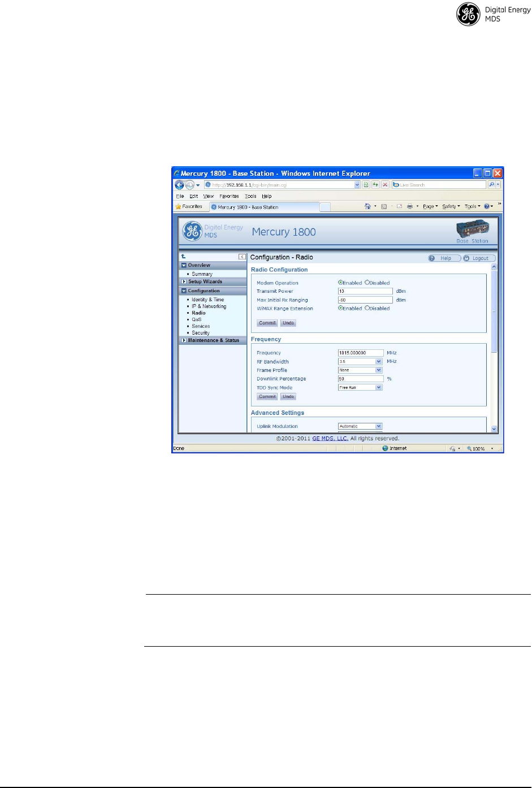The image size is (532, 788).
Task: Click the browser Forward arrow button
Action: point(189,185)
